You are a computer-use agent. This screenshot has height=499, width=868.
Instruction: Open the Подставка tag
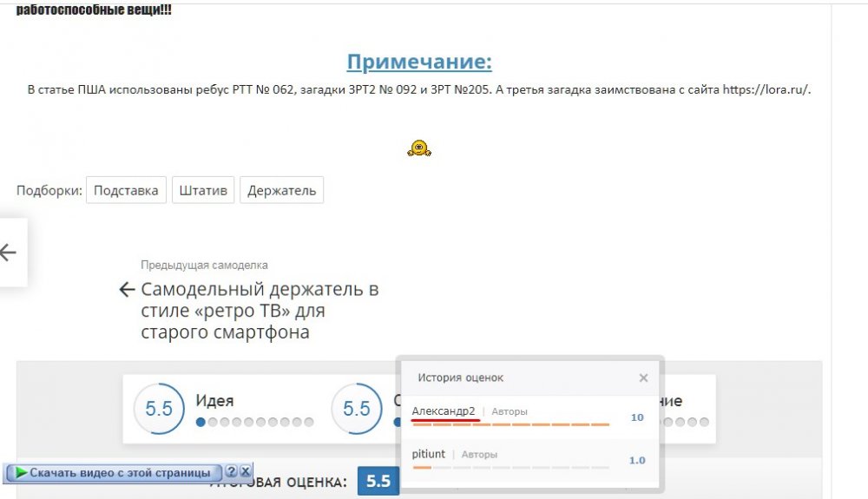(126, 191)
